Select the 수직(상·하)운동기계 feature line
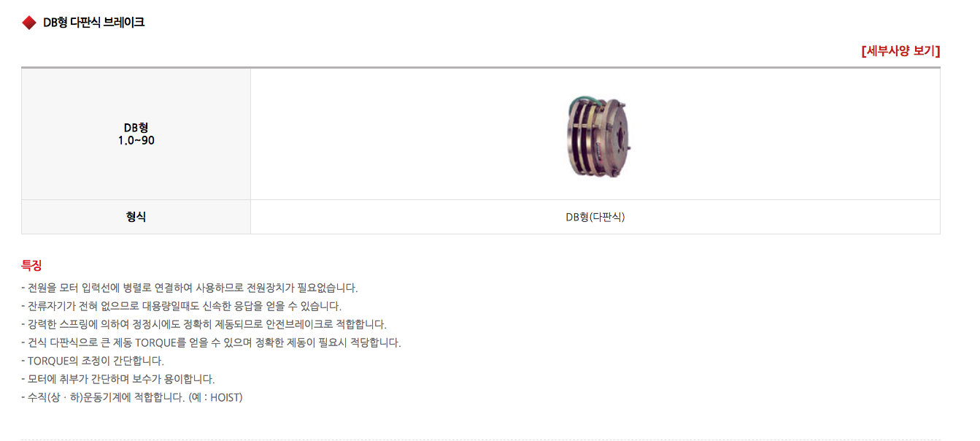 click(132, 397)
